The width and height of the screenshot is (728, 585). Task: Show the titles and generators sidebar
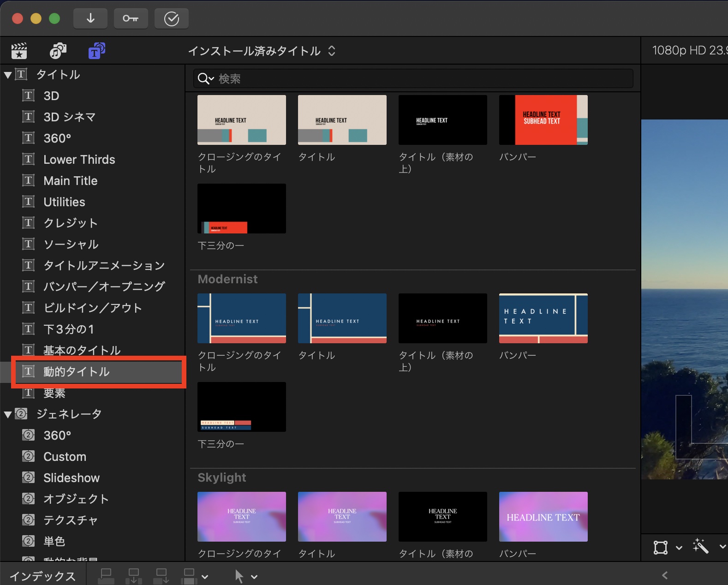[97, 51]
